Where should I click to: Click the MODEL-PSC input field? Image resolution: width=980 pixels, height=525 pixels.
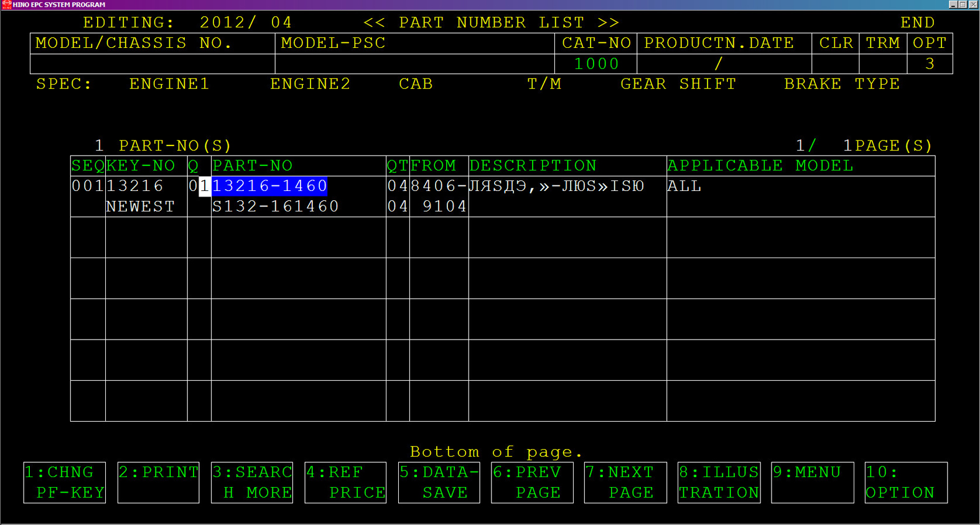[x=414, y=64]
